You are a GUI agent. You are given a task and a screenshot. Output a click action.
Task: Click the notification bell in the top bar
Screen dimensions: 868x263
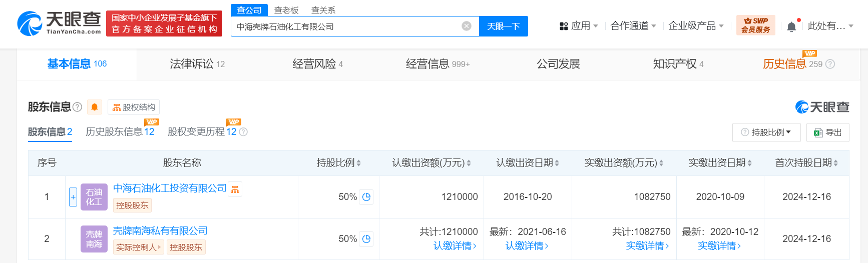791,26
